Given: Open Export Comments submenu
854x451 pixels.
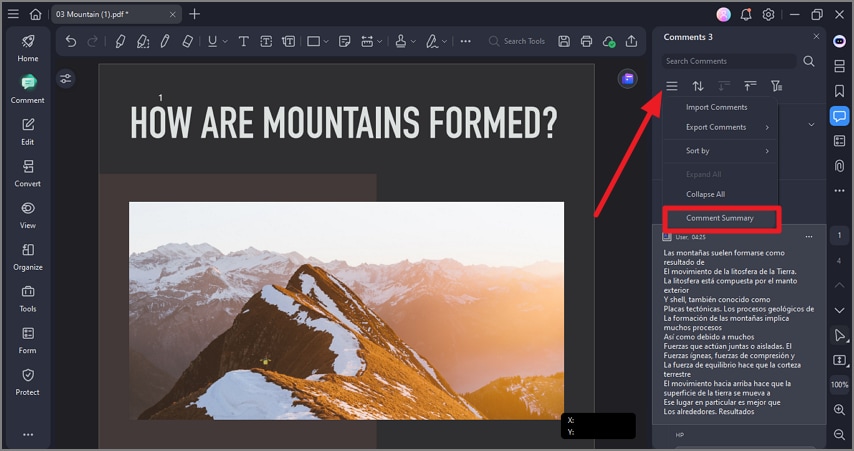Looking at the screenshot, I should point(720,127).
